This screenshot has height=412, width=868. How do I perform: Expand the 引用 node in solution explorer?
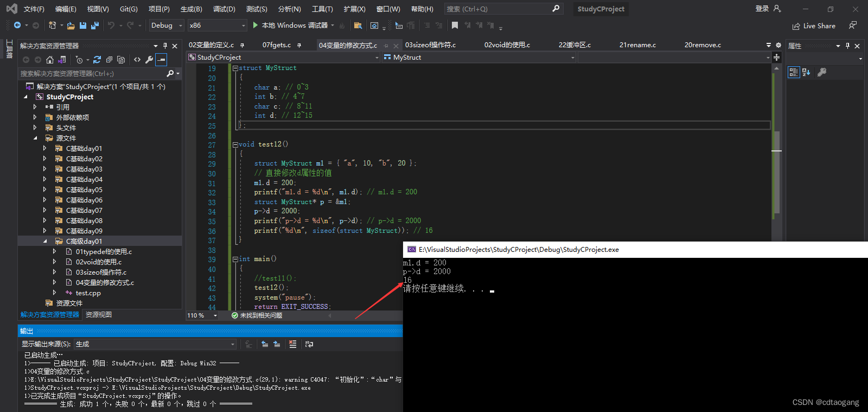35,107
